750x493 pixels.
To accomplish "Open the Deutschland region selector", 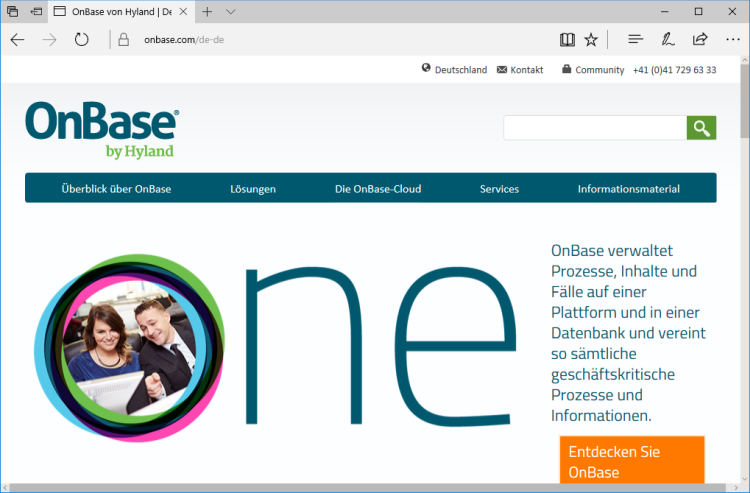I will pyautogui.click(x=455, y=70).
